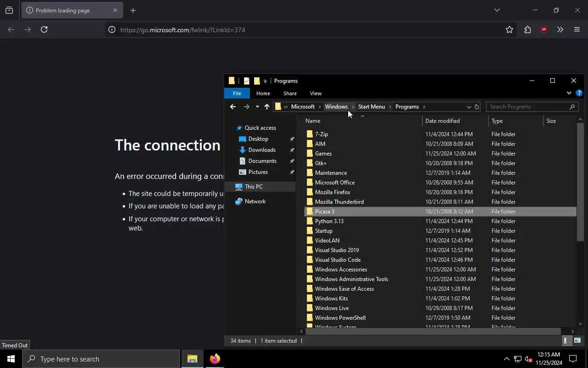This screenshot has width=588, height=368.
Task: Select the Microsoft Office folder
Action: [440, 183]
